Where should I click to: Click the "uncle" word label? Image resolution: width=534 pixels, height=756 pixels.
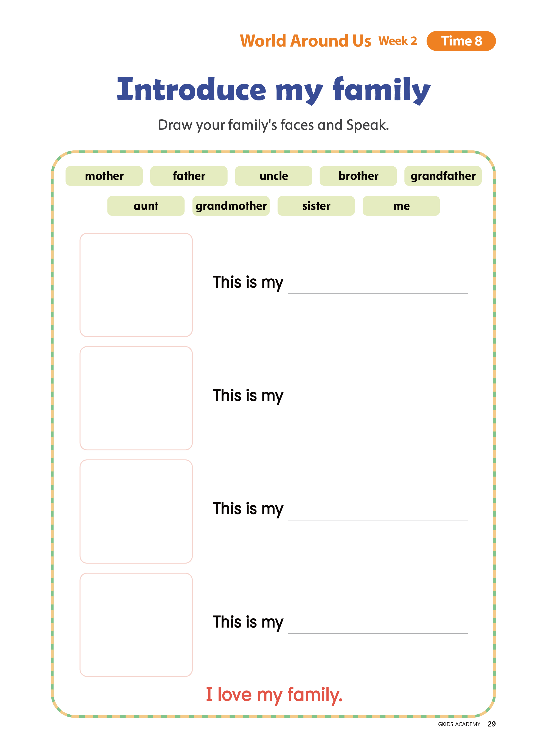pyautogui.click(x=273, y=176)
